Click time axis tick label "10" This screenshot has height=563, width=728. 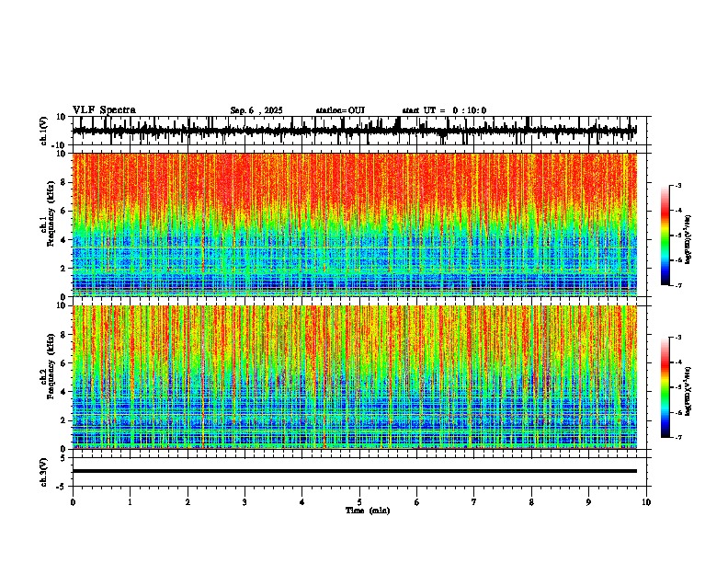(646, 502)
